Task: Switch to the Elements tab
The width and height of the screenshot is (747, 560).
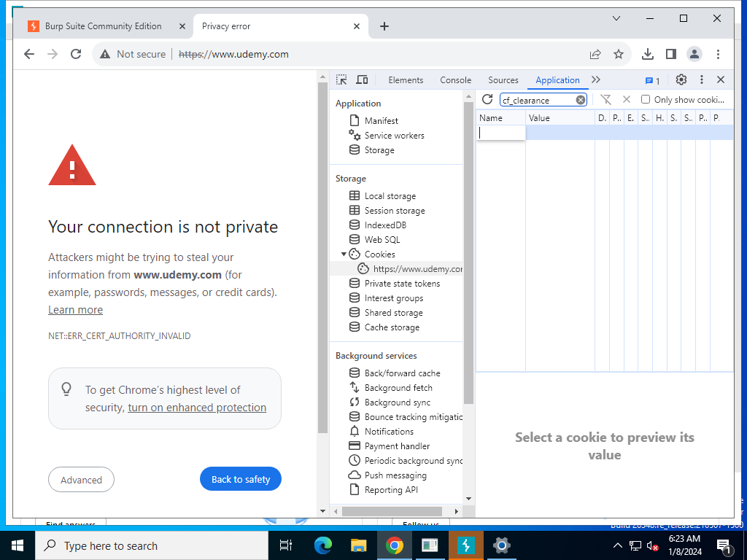Action: pyautogui.click(x=406, y=80)
